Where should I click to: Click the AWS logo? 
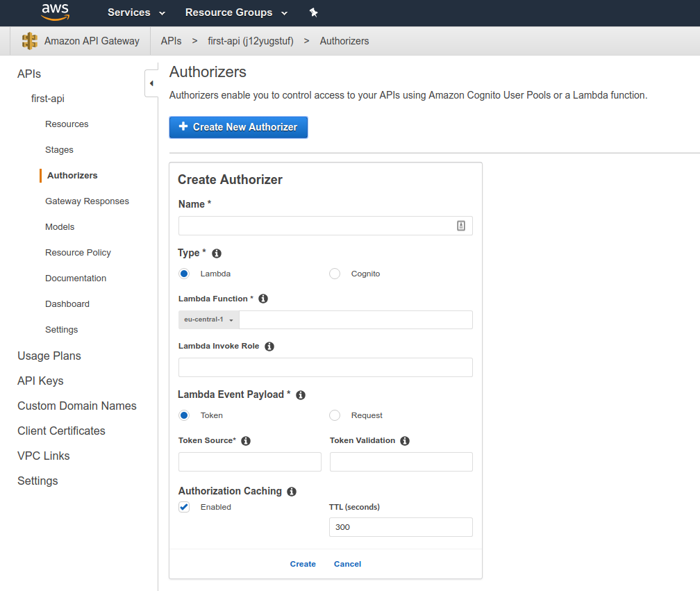pyautogui.click(x=56, y=12)
